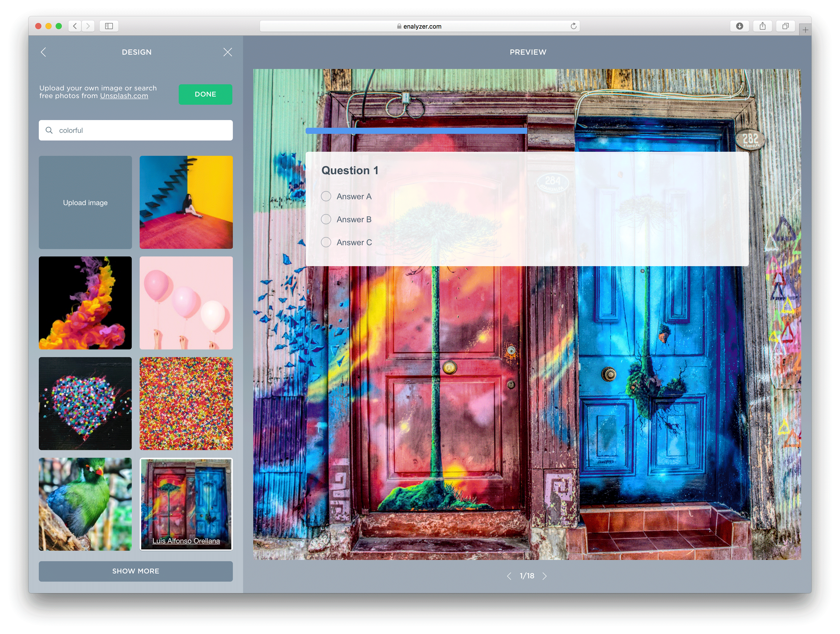Expand results with Show More

click(x=136, y=571)
